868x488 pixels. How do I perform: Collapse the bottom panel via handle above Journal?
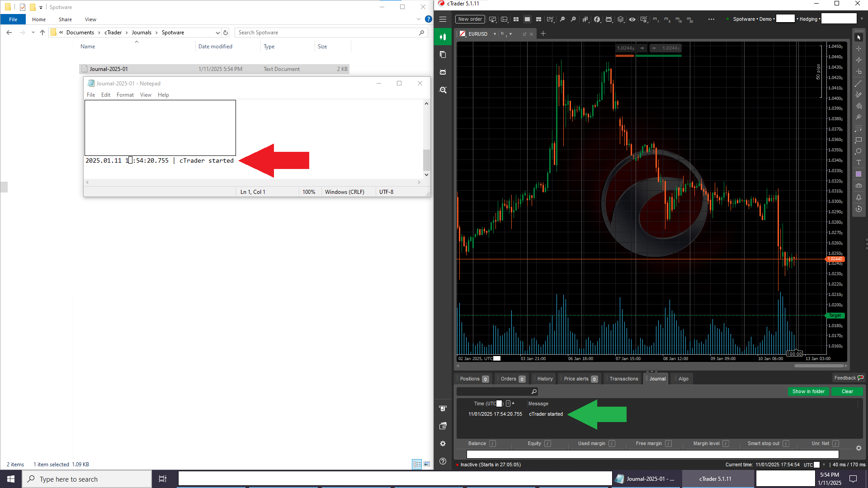tap(651, 371)
